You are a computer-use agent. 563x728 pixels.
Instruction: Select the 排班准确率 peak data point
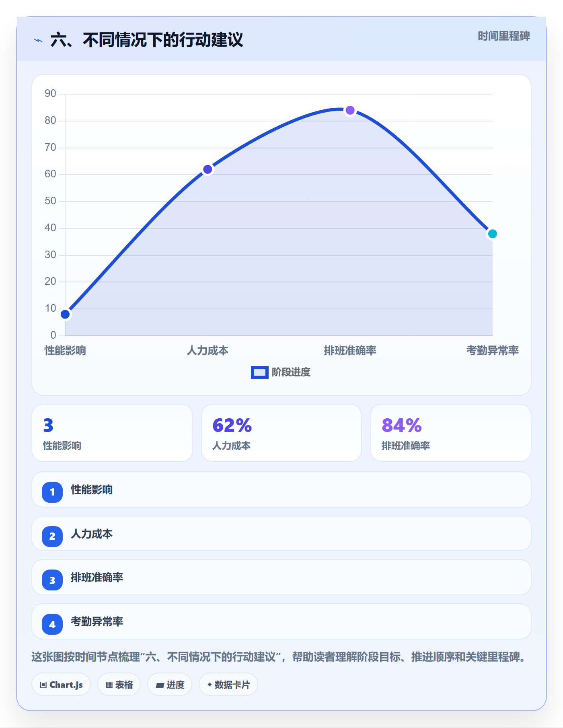(350, 110)
